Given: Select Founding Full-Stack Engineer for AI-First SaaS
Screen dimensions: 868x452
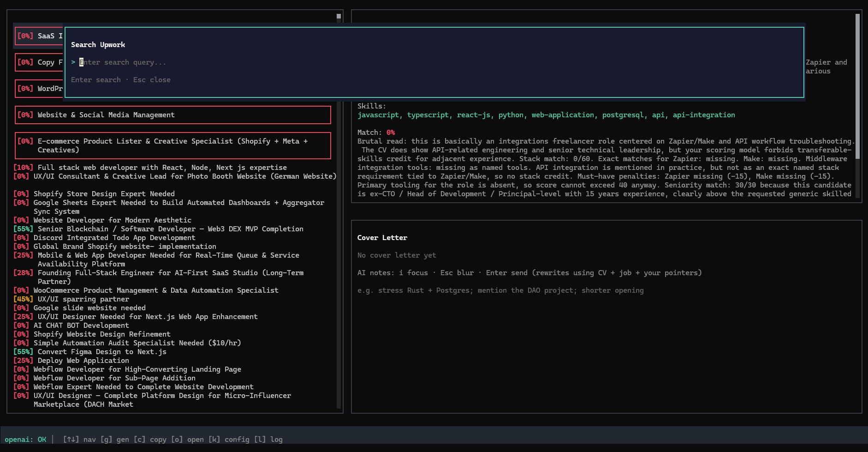Looking at the screenshot, I should tap(170, 273).
